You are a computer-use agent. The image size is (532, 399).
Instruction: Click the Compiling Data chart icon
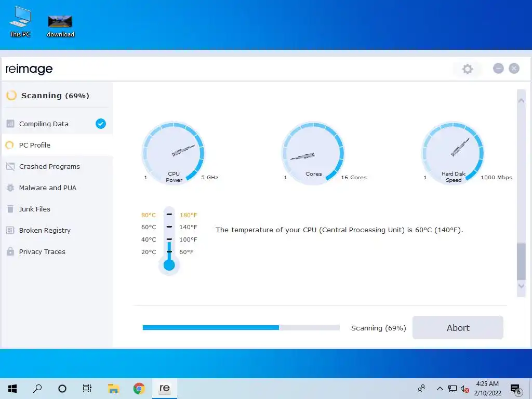pos(10,124)
